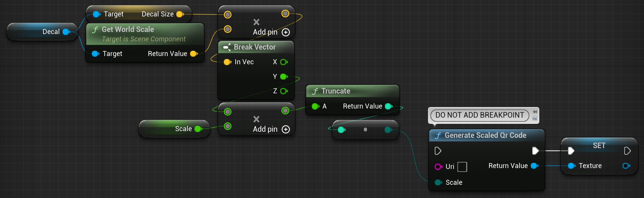
Task: Click Break Vector's X output pin
Action: pos(283,62)
